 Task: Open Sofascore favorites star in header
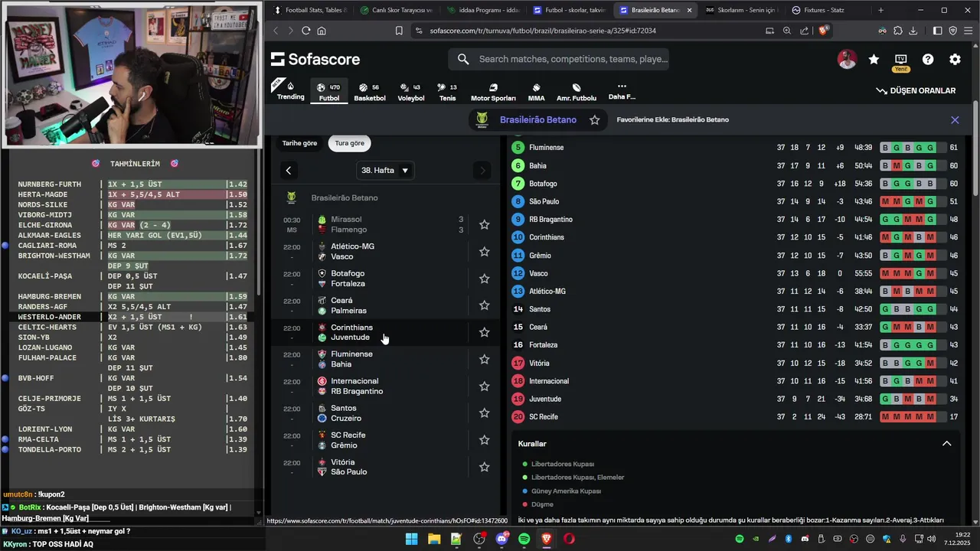click(874, 59)
